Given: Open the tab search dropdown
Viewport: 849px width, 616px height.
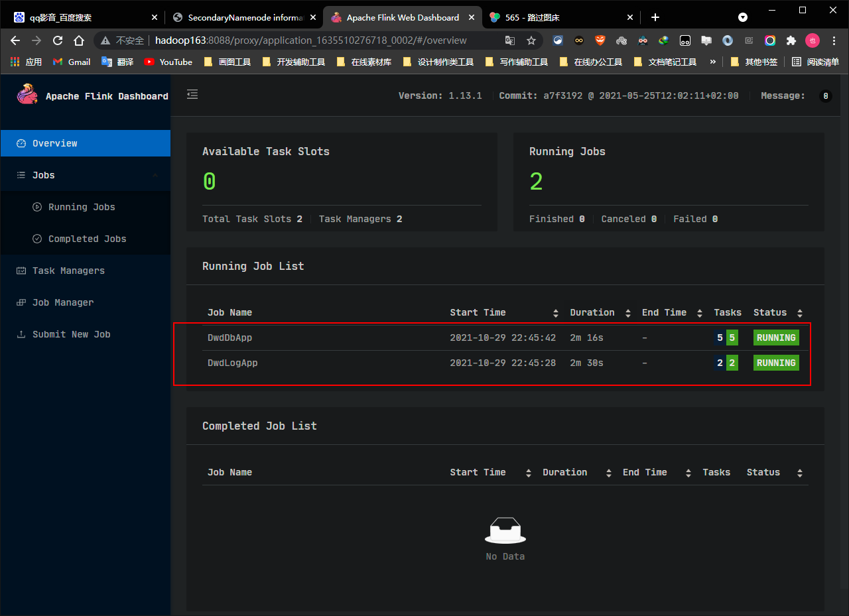Looking at the screenshot, I should 743,17.
